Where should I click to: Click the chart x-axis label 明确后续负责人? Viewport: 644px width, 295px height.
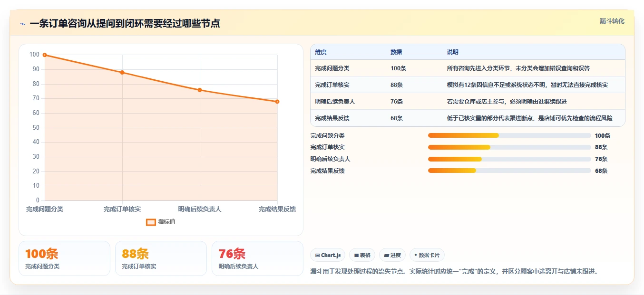tap(200, 209)
